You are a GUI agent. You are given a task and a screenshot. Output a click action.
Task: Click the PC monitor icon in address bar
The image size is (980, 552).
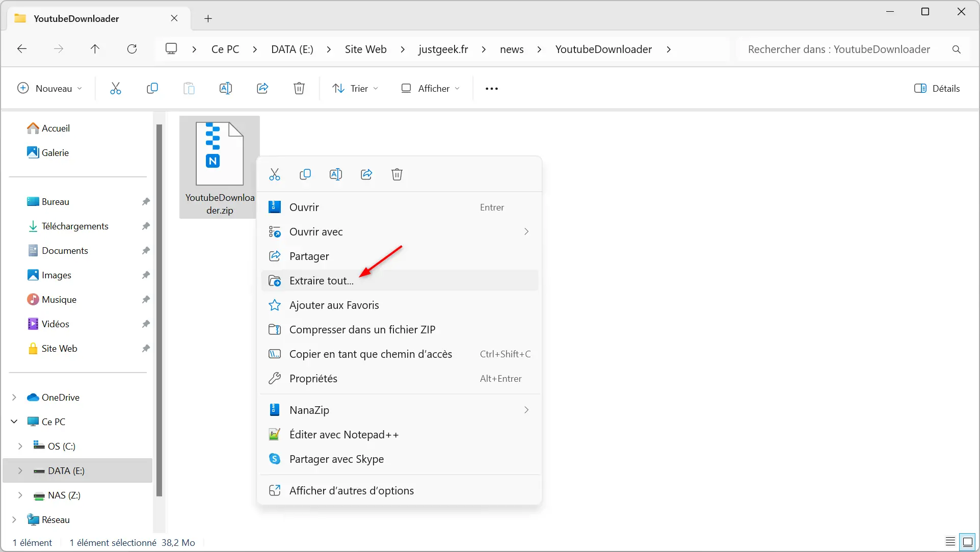tap(171, 49)
